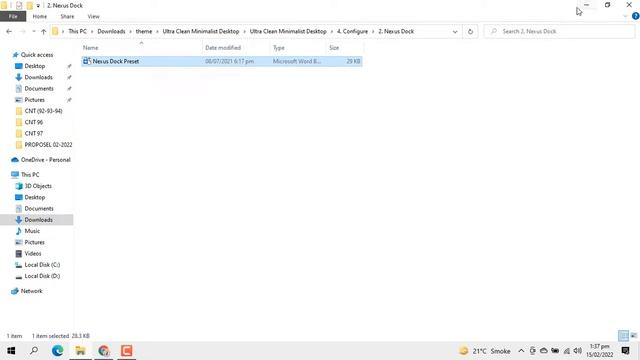Switch to large icons view layout
Screen dimensions: 640x360
(634, 336)
